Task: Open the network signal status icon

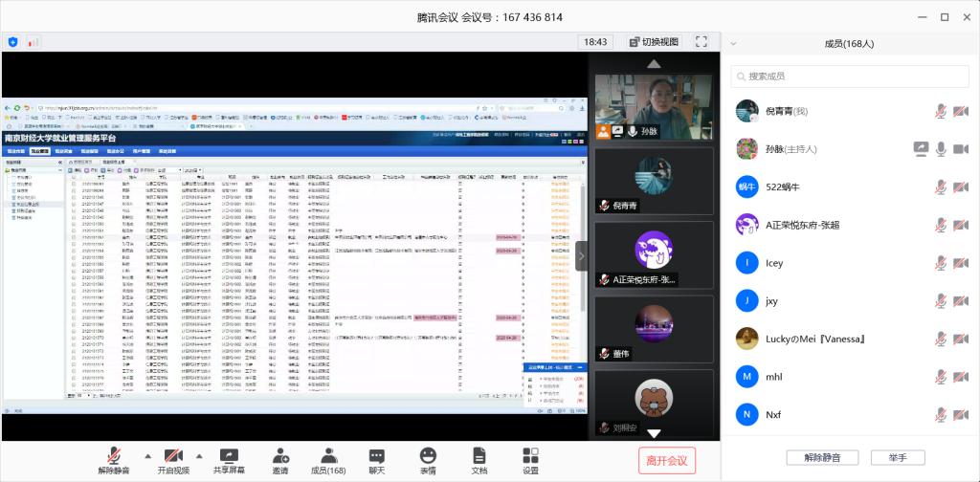Action: (33, 42)
